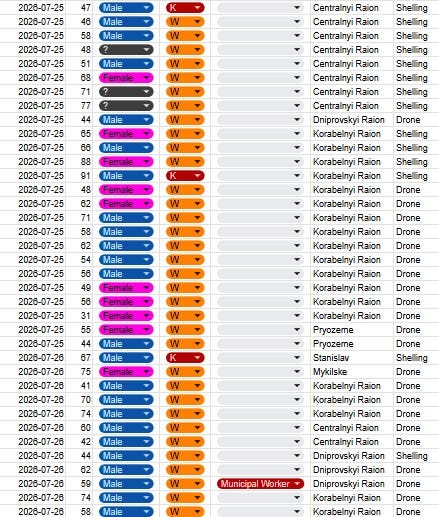Expand the Male gender chip in age 70 row
Image resolution: width=439 pixels, height=517 pixels.
coord(126,400)
